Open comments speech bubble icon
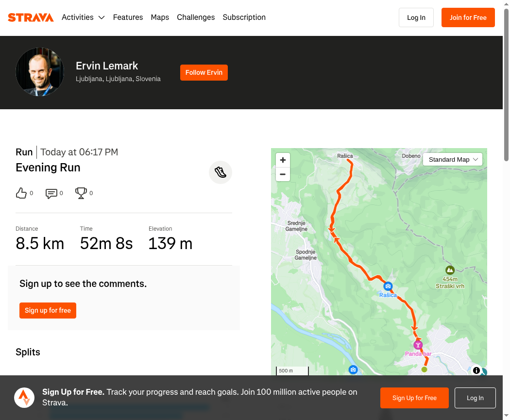The height and width of the screenshot is (420, 510). pos(51,193)
